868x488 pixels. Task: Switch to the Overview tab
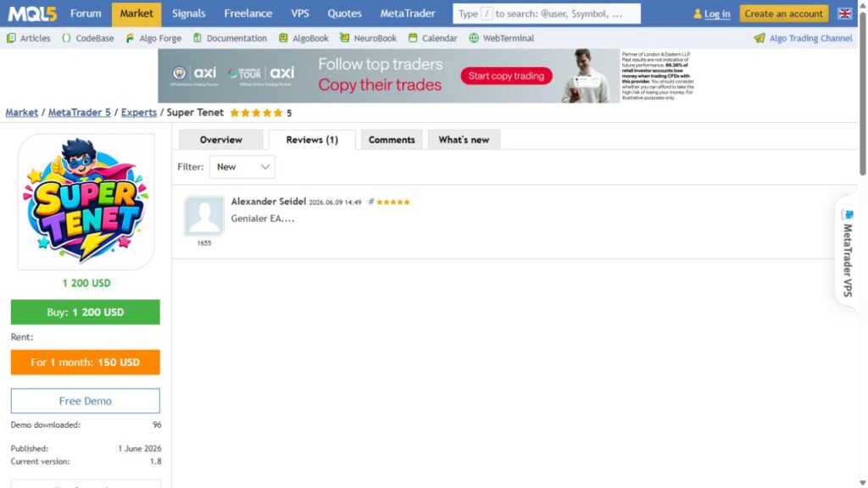click(221, 140)
